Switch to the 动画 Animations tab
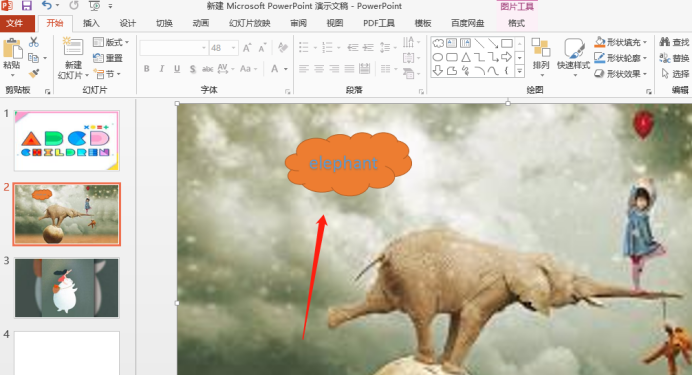 (201, 23)
